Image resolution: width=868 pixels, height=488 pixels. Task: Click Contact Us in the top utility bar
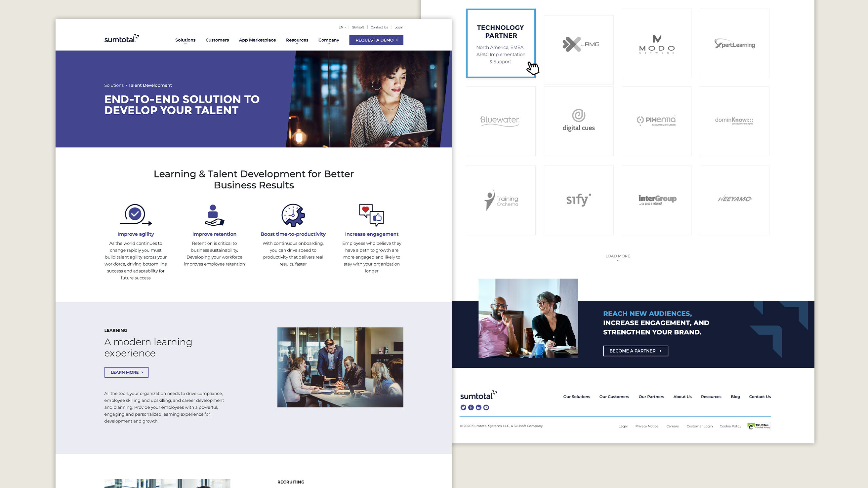pos(379,27)
